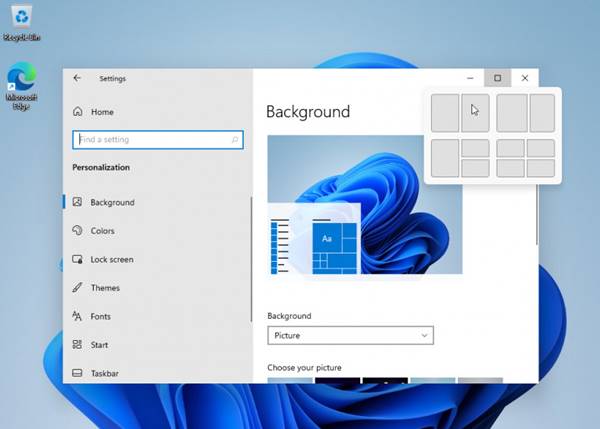This screenshot has width=600, height=429.
Task: Select Colors palette icon in sidebar
Action: tap(77, 230)
